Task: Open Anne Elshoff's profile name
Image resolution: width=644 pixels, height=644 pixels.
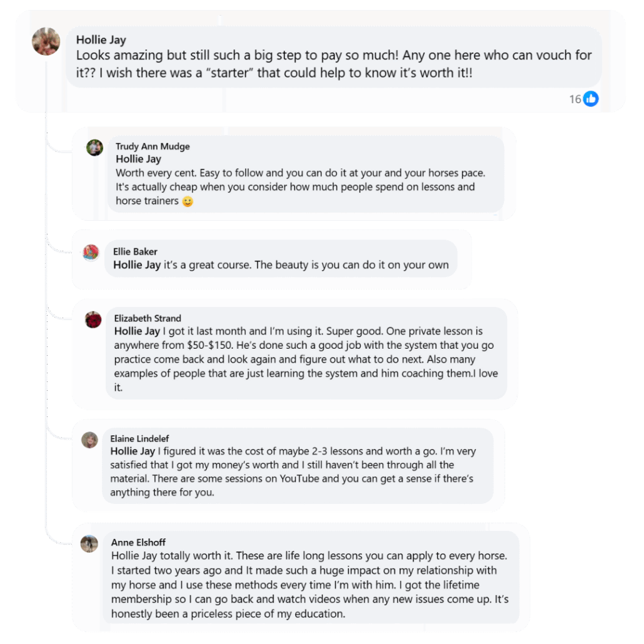Action: point(138,542)
